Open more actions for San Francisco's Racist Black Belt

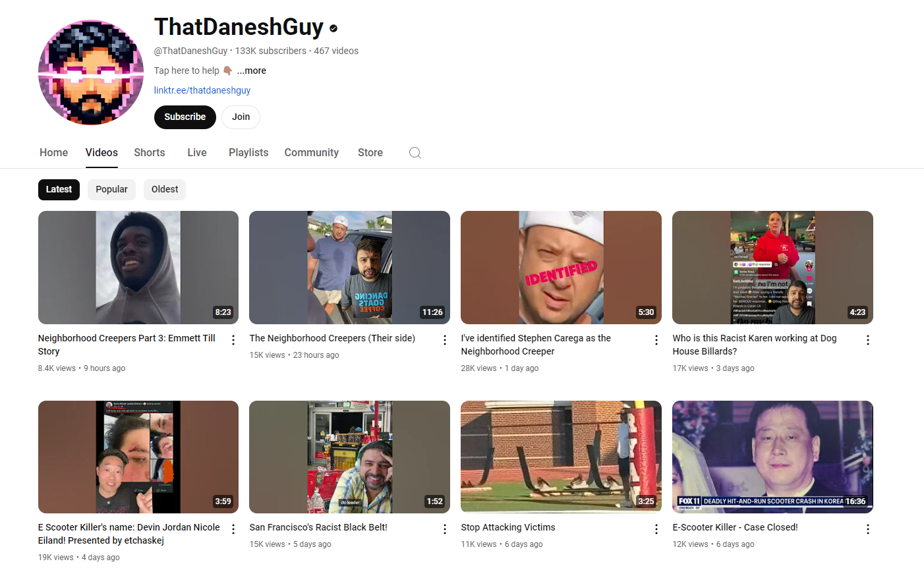(445, 529)
